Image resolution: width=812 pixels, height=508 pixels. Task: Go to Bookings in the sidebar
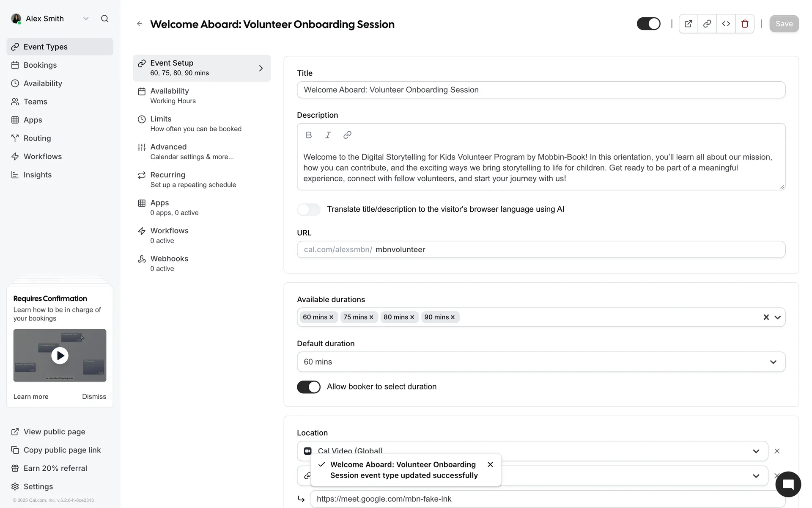40,65
